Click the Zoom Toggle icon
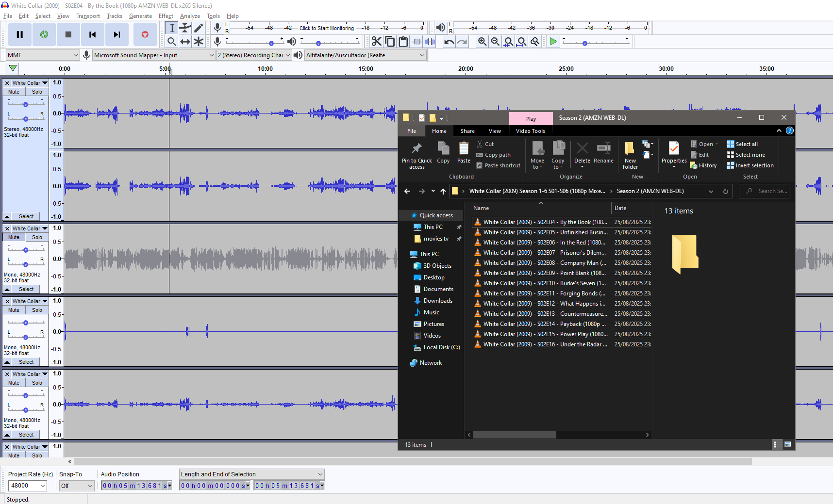 [535, 42]
